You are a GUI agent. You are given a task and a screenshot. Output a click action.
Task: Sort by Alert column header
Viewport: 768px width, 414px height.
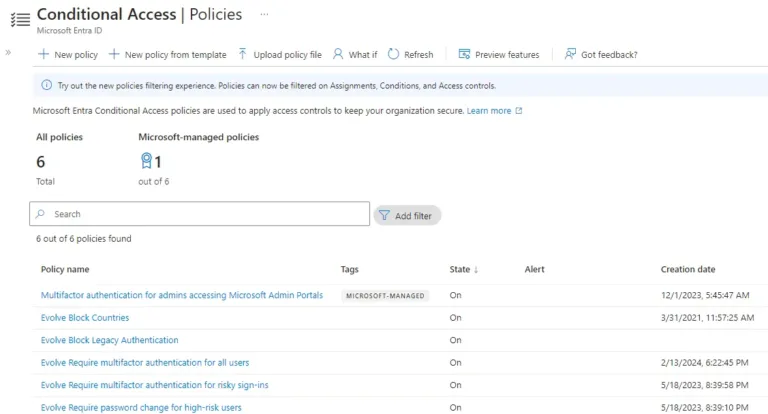[x=534, y=269]
